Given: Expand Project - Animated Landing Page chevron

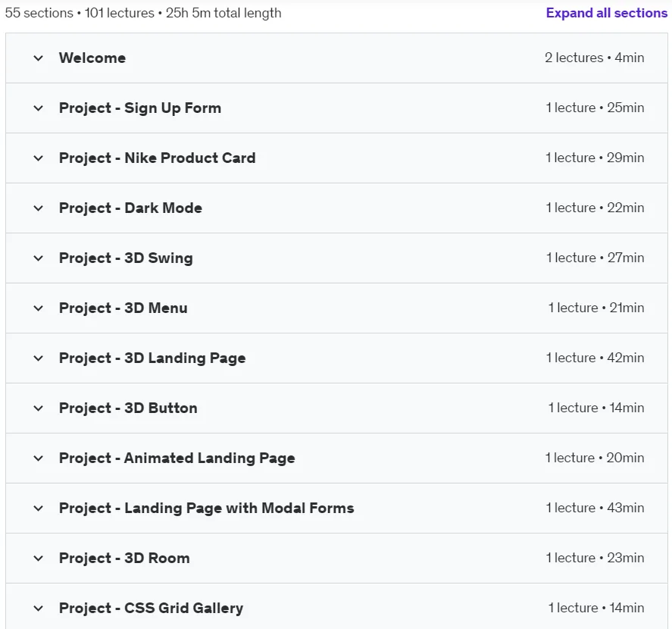Looking at the screenshot, I should click(x=38, y=458).
